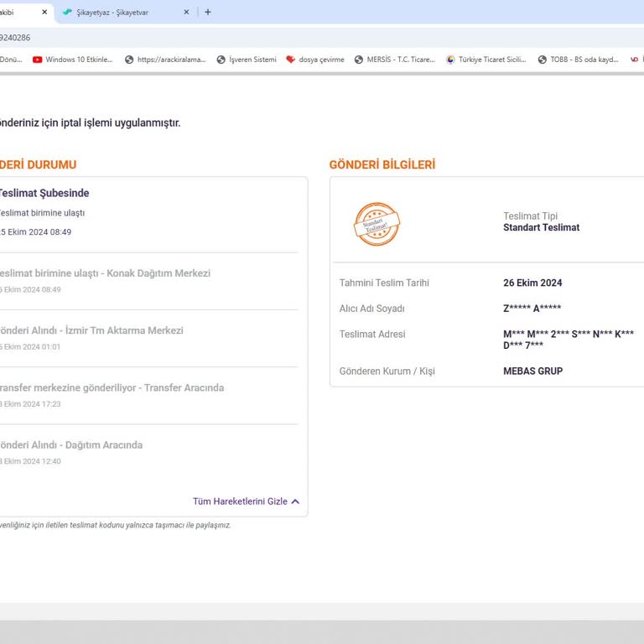This screenshot has width=644, height=644.
Task: Select the 'Standart Teslimat' delivery type value
Action: pos(542,227)
